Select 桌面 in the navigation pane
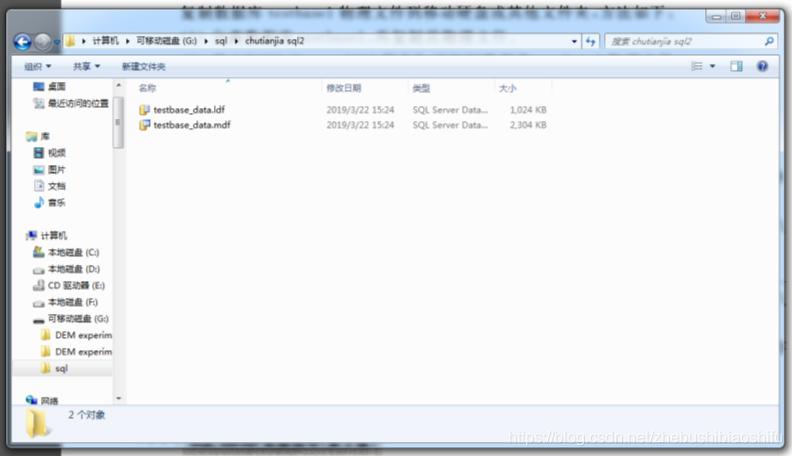 coord(57,86)
